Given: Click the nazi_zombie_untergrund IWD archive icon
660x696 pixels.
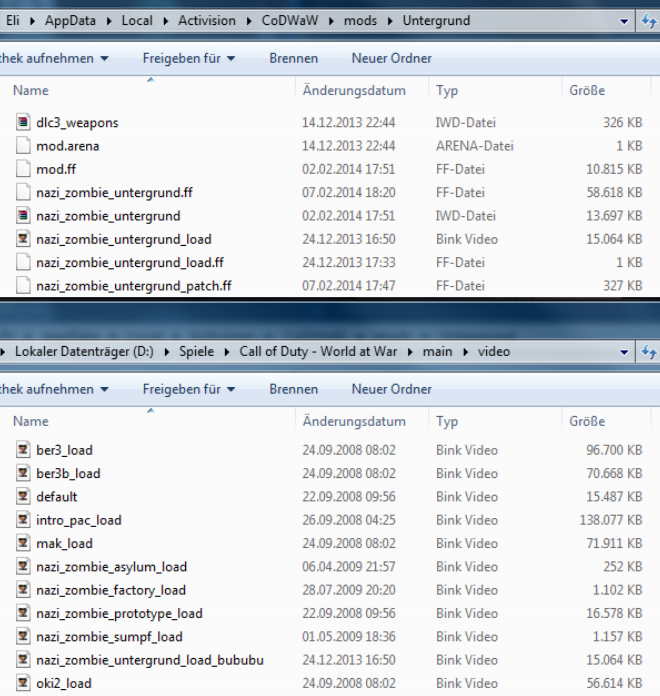Looking at the screenshot, I should coord(23,216).
